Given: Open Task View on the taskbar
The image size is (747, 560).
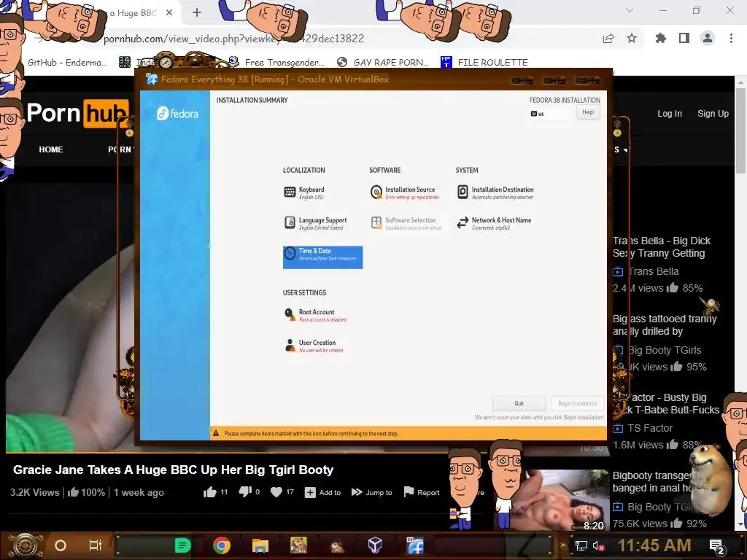Looking at the screenshot, I should coord(96,545).
